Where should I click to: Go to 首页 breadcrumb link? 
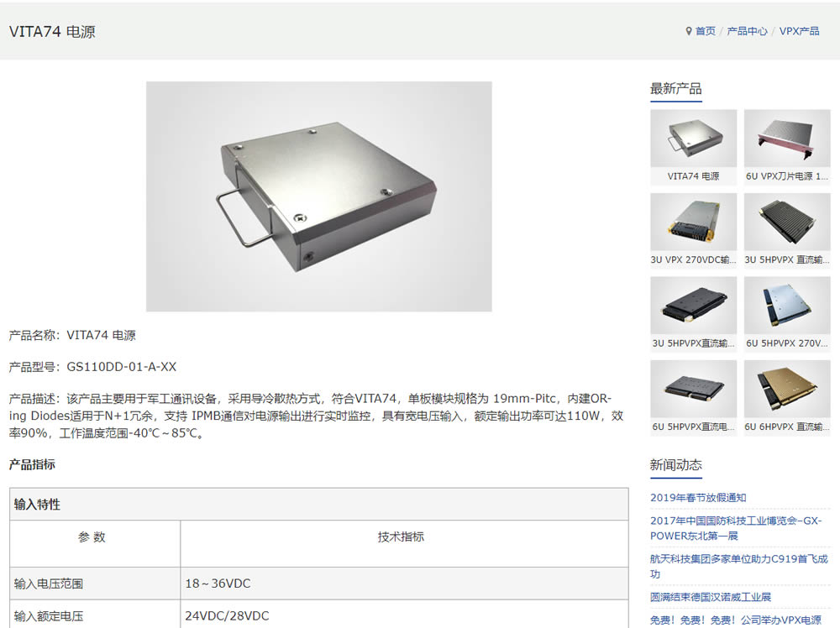[705, 31]
